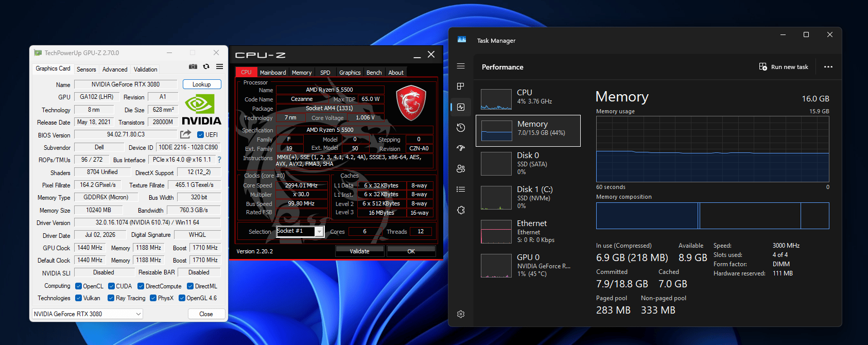This screenshot has width=868, height=345.
Task: Switch to GPU-Z Sensors tab
Action: tap(86, 70)
